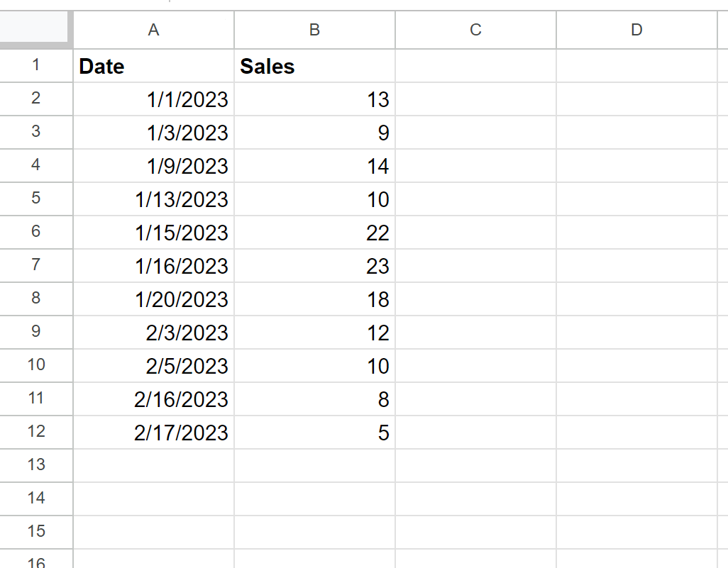Select sales value 22 cell

(315, 233)
